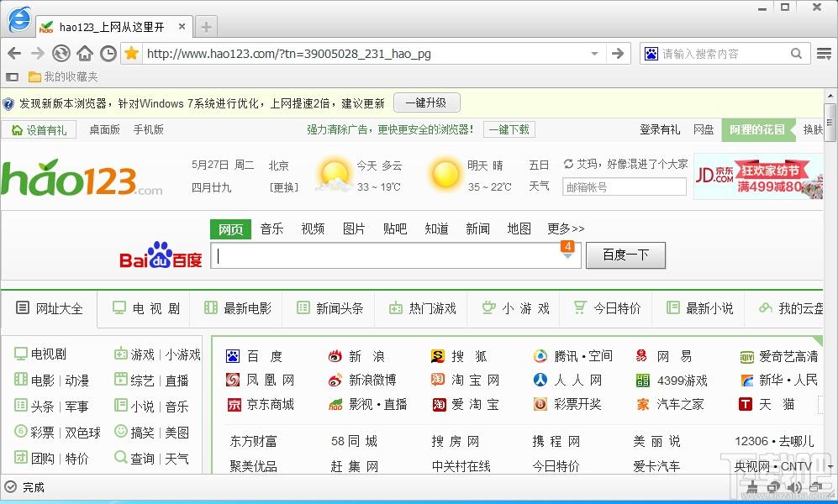This screenshot has width=838, height=504.
Task: Click the go arrow beside address bar
Action: coord(618,54)
